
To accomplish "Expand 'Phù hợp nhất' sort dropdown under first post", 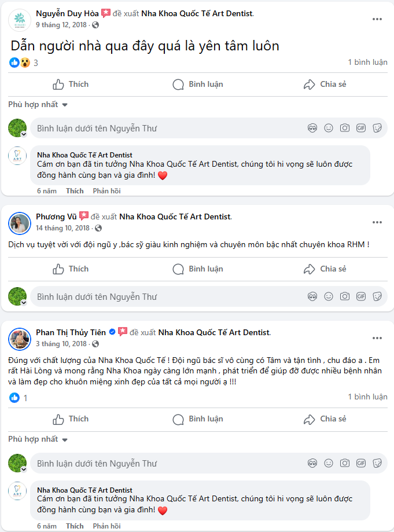I will tap(38, 105).
